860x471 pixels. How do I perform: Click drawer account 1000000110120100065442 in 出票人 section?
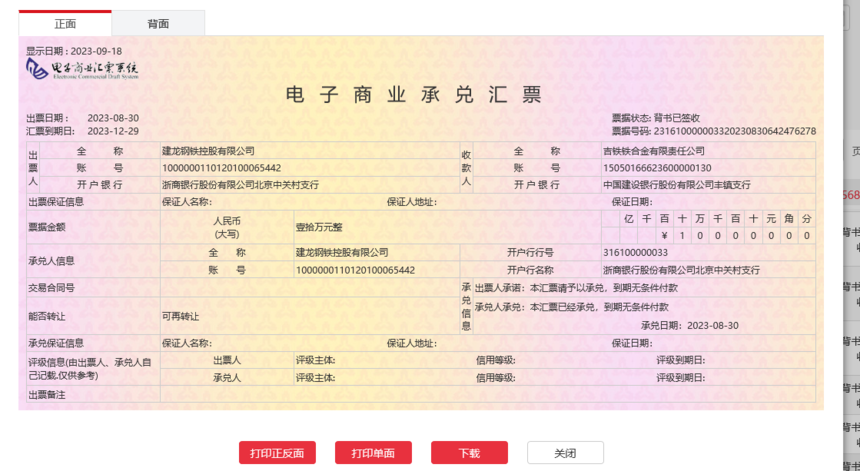(x=222, y=168)
